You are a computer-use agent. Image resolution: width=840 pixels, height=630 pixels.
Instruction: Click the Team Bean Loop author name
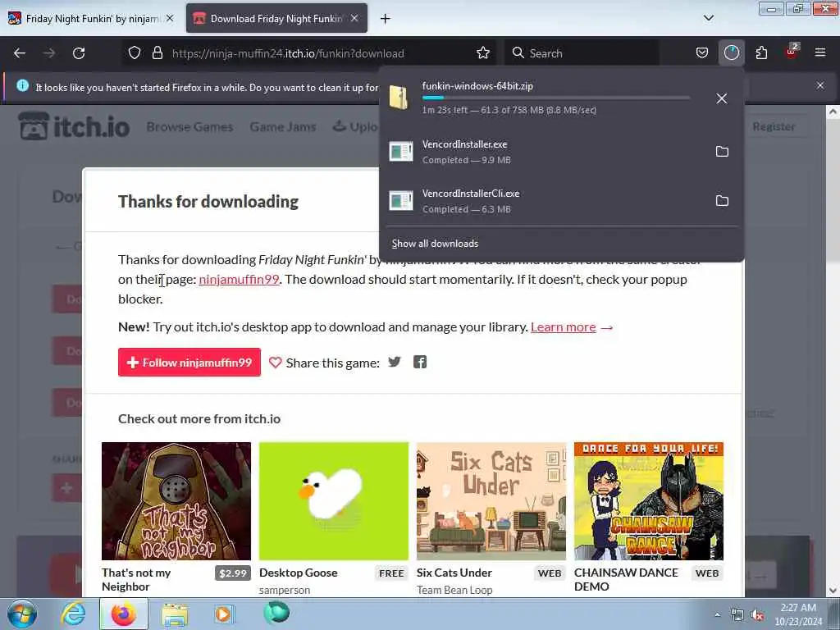pyautogui.click(x=454, y=590)
